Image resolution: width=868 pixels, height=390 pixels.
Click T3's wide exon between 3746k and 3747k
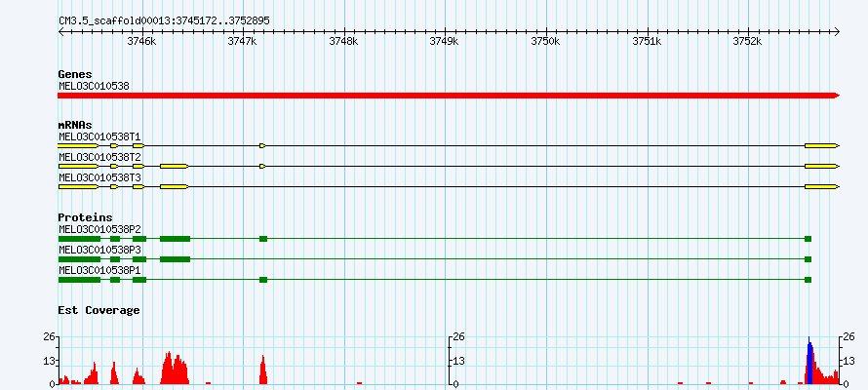click(x=175, y=186)
